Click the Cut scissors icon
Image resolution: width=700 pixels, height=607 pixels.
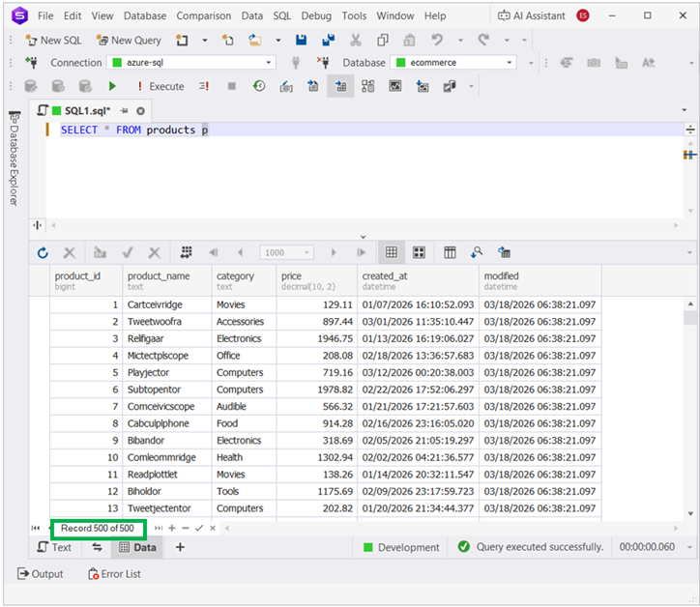pos(356,41)
